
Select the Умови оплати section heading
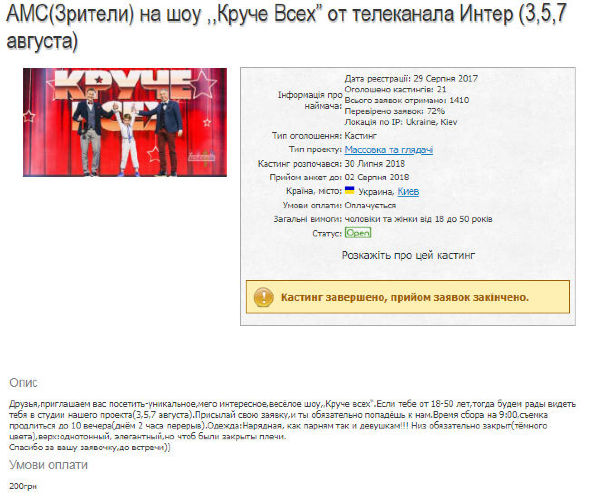point(49,465)
